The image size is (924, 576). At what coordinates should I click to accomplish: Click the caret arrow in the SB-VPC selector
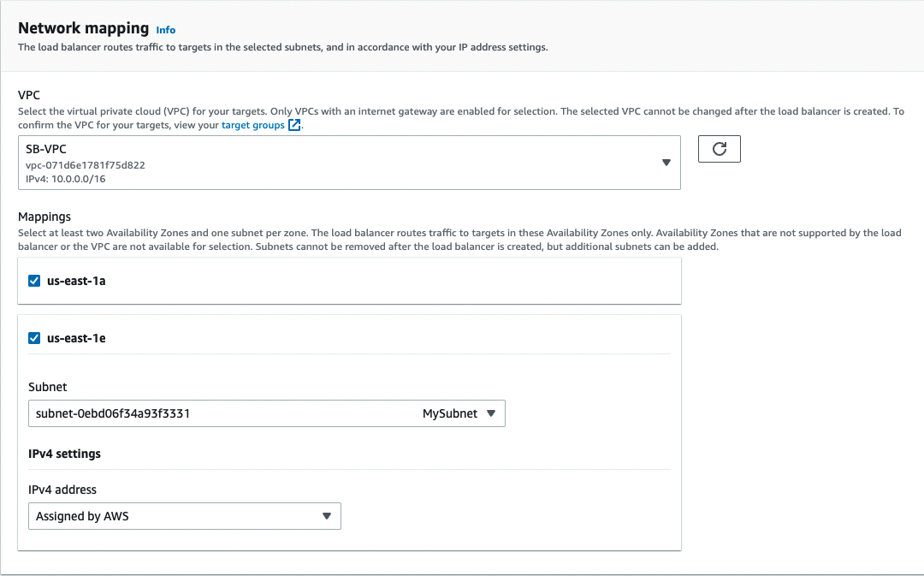point(666,163)
